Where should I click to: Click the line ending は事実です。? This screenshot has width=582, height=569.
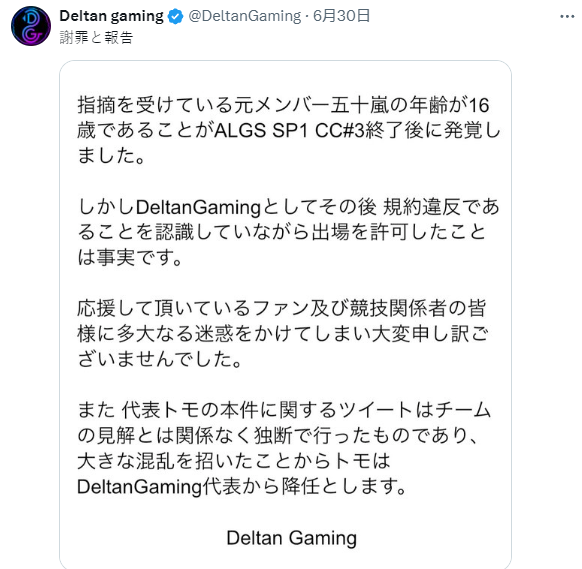pos(130,257)
